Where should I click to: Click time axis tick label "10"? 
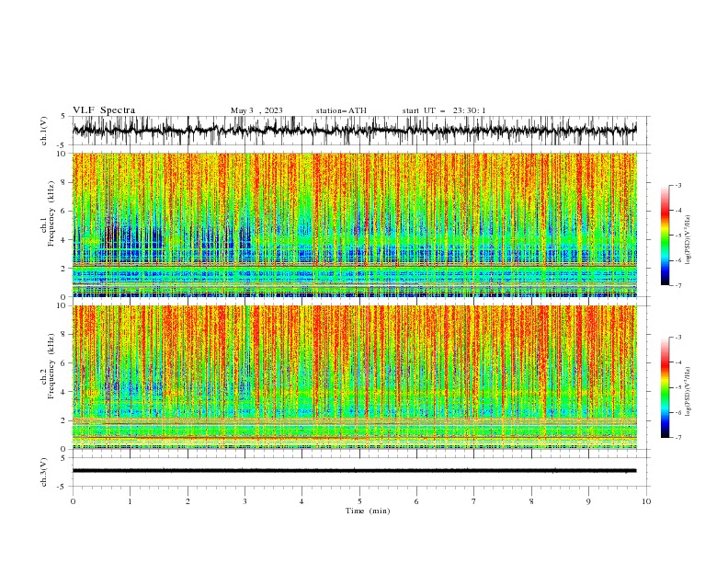[646, 501]
